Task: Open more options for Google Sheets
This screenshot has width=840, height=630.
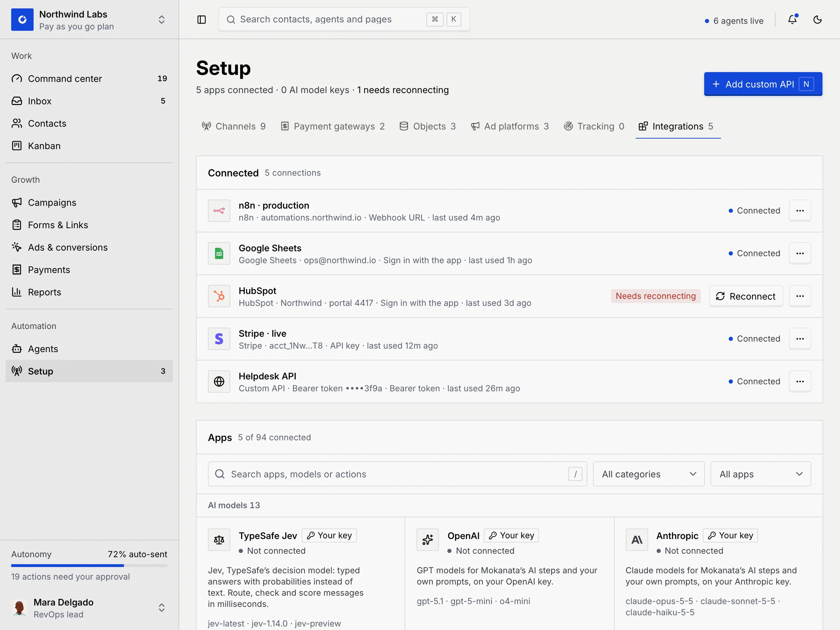Action: pyautogui.click(x=800, y=253)
